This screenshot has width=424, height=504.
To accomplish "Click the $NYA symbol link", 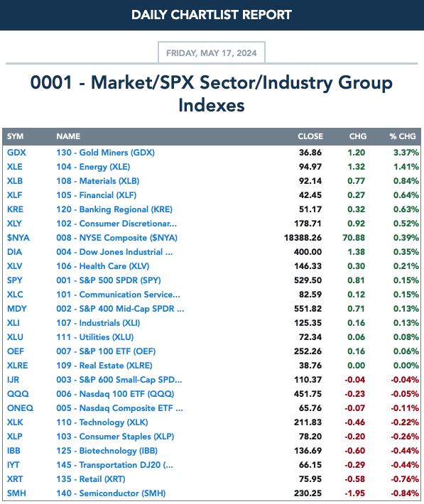I will pos(18,238).
